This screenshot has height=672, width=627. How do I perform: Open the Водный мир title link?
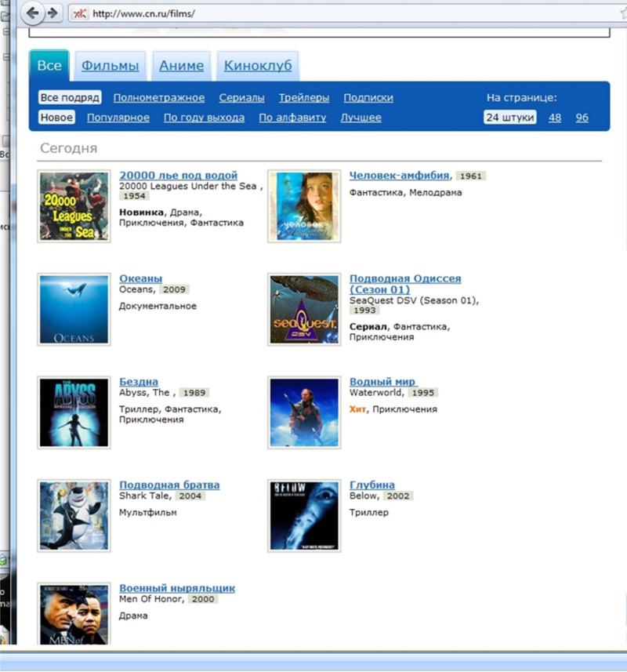382,381
